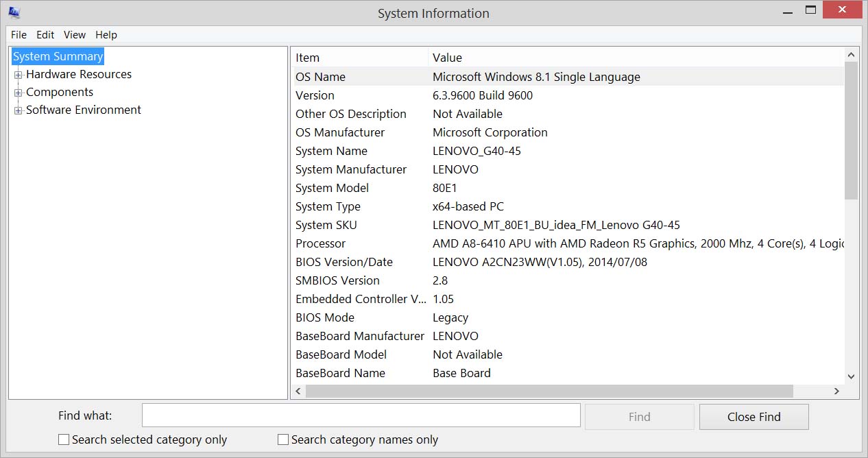Select the OS Name row
This screenshot has width=868, height=458.
[567, 77]
